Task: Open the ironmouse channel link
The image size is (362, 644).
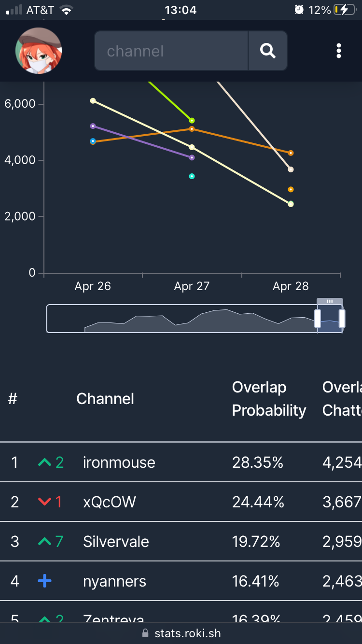Action: pos(119,462)
